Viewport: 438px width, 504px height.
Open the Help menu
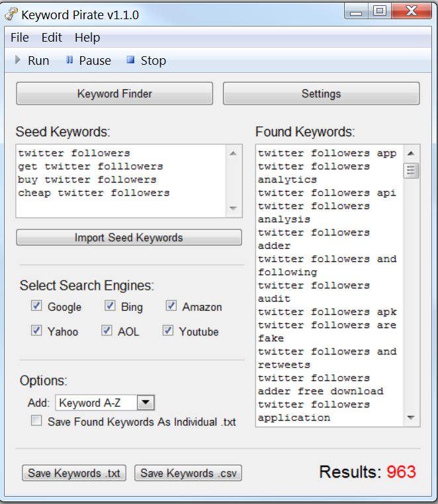point(87,38)
